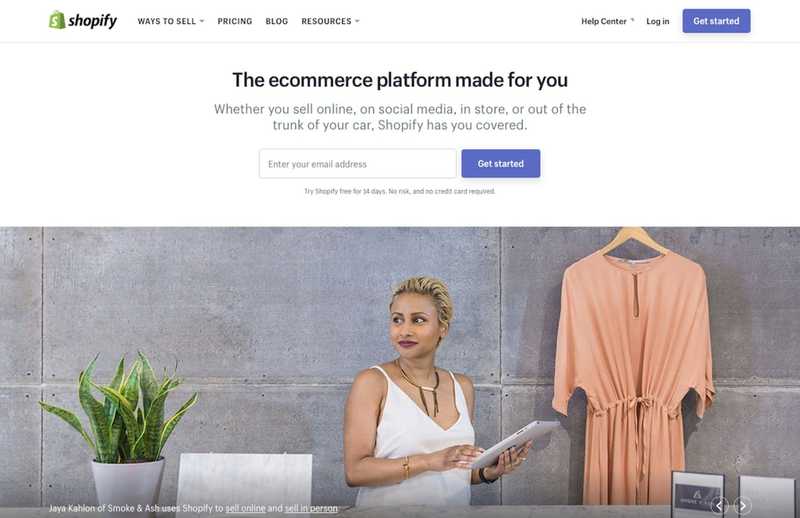The image size is (800, 518).
Task: Advance to next slide arrow
Action: (x=743, y=505)
